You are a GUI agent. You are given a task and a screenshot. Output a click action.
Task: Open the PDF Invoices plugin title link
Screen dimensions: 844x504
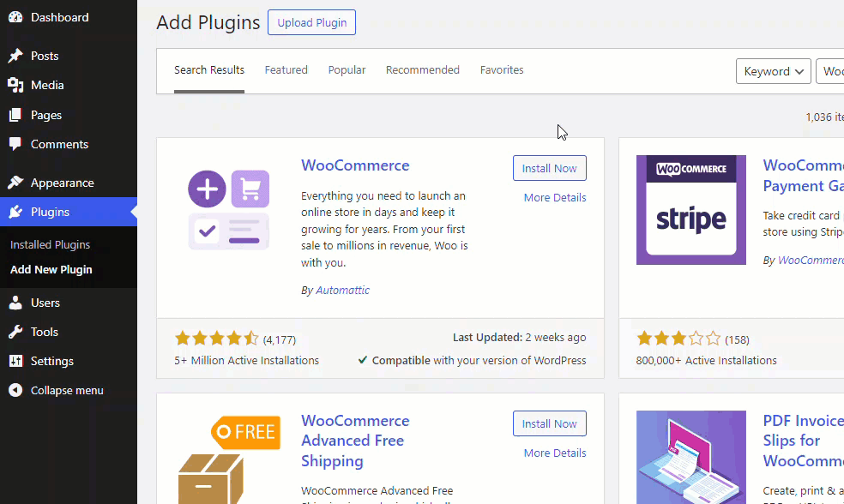click(x=803, y=441)
